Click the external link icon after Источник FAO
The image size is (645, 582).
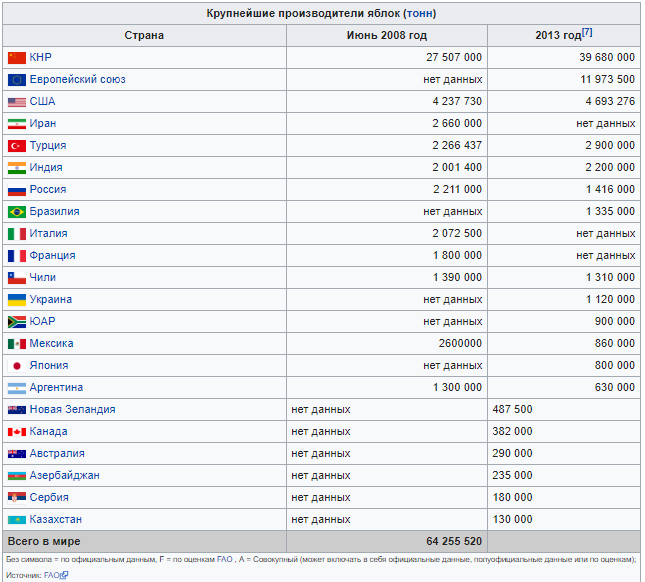tap(64, 575)
